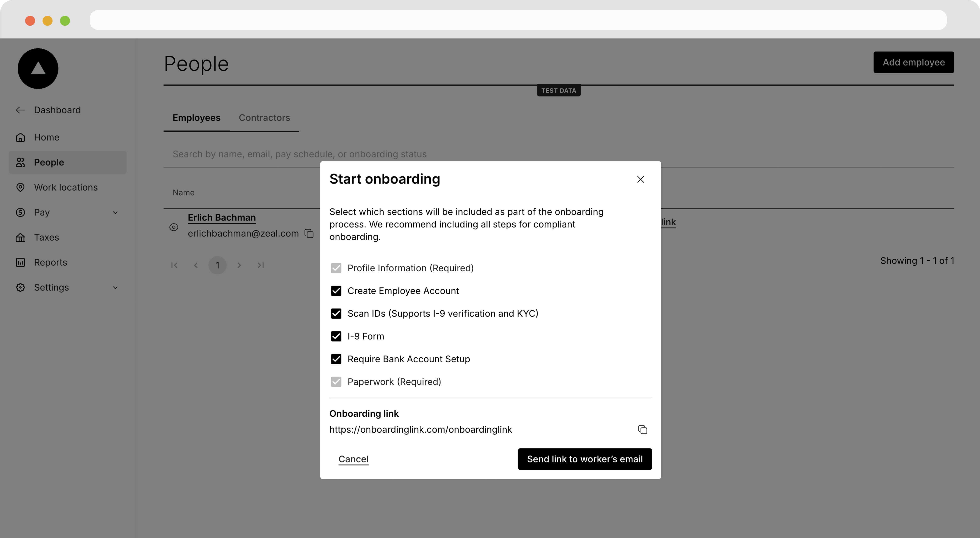Click the Settings gear icon
The width and height of the screenshot is (980, 538).
coord(20,287)
